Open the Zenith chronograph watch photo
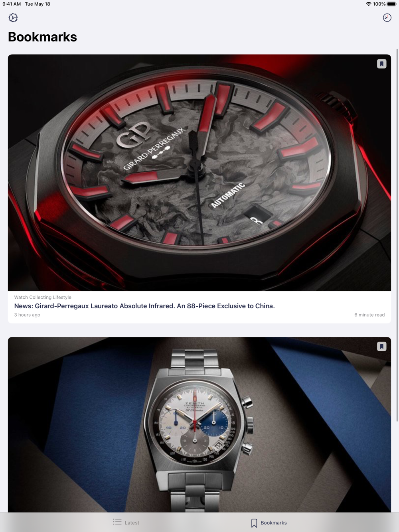The height and width of the screenshot is (532, 399). point(199,425)
